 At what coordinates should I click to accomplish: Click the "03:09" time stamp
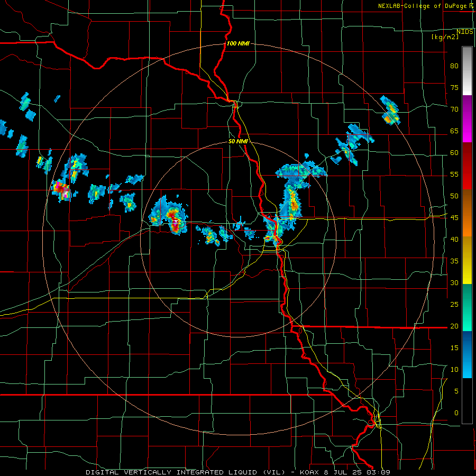coord(378,472)
